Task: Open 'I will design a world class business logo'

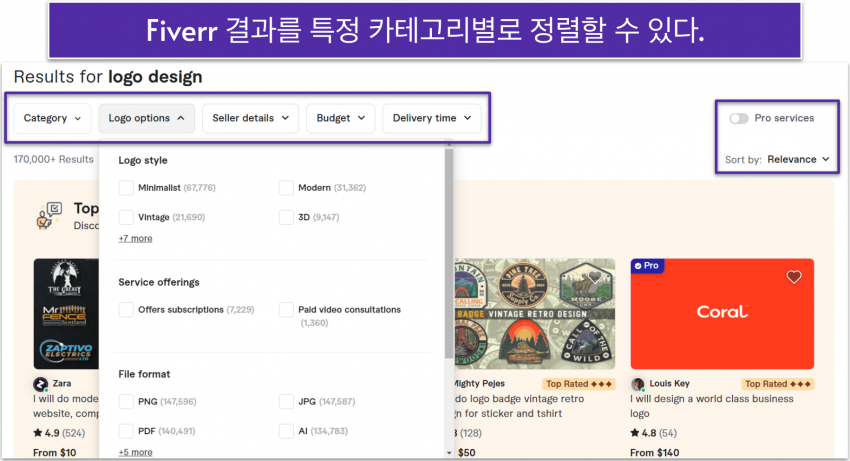Action: click(711, 406)
